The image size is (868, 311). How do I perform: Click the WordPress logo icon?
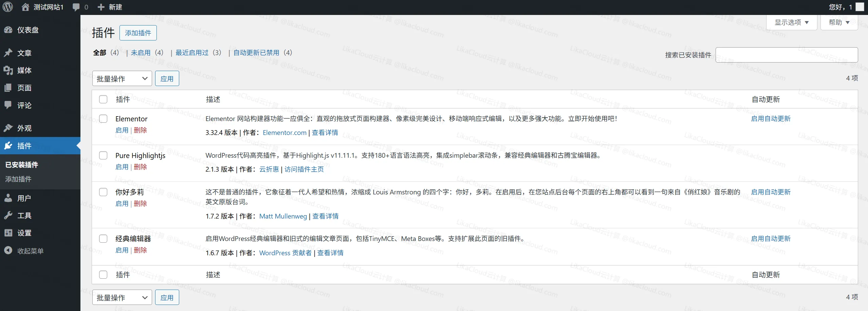(x=7, y=7)
